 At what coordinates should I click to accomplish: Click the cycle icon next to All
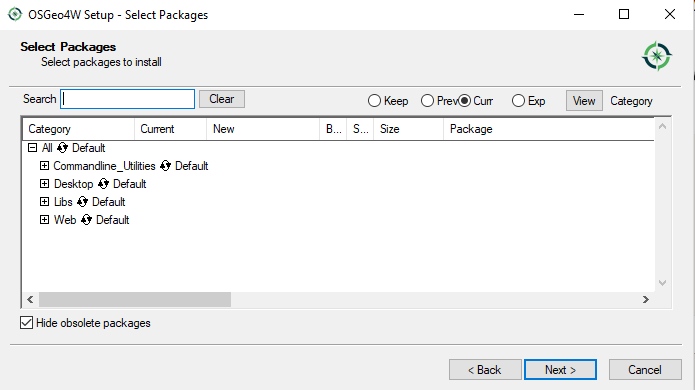62,148
